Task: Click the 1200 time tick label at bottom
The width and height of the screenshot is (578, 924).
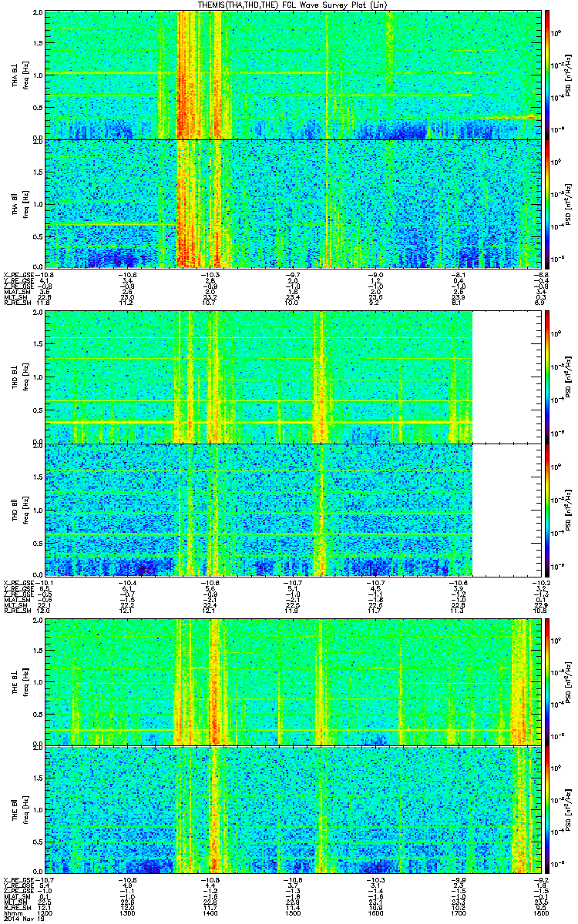Action: (46, 914)
